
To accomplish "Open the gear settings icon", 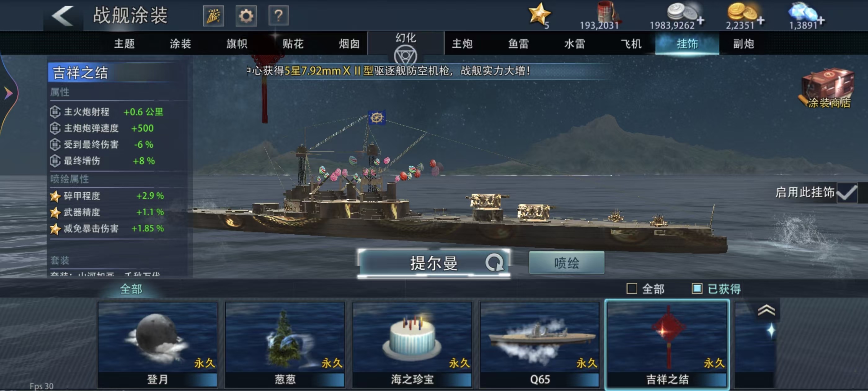I will click(246, 16).
